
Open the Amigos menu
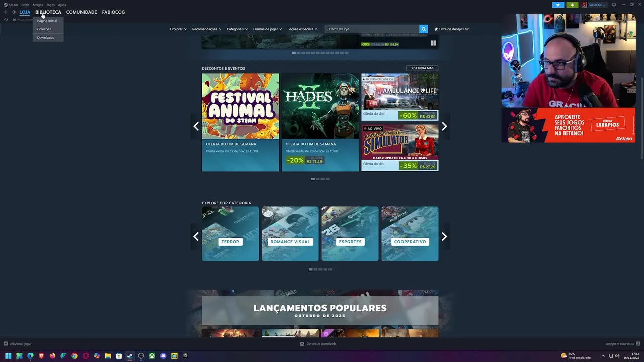[x=38, y=5]
